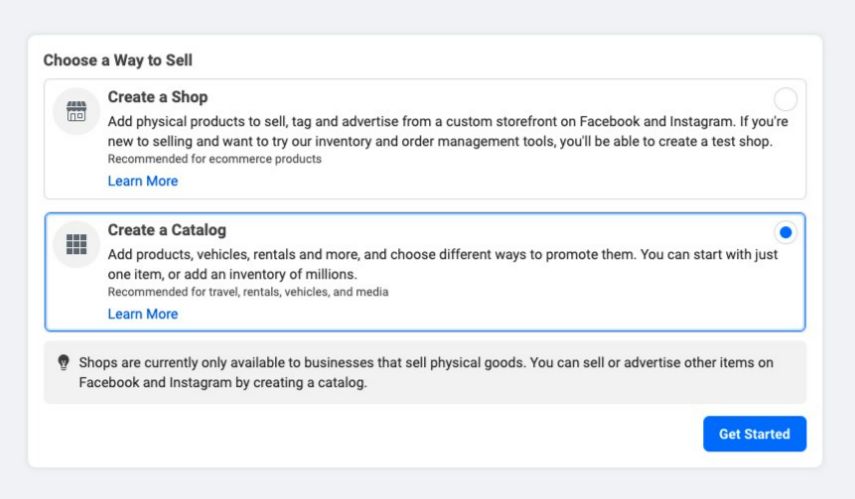The width and height of the screenshot is (855, 499).
Task: Click the storefront icon beside Create a Shop
Action: (76, 111)
